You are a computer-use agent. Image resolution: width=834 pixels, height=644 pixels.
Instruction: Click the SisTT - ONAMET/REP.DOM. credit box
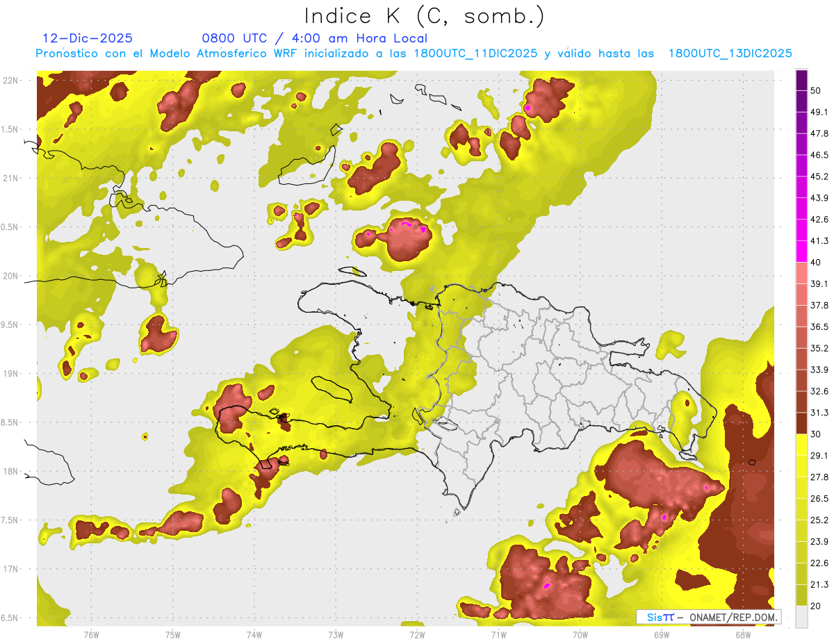709,617
